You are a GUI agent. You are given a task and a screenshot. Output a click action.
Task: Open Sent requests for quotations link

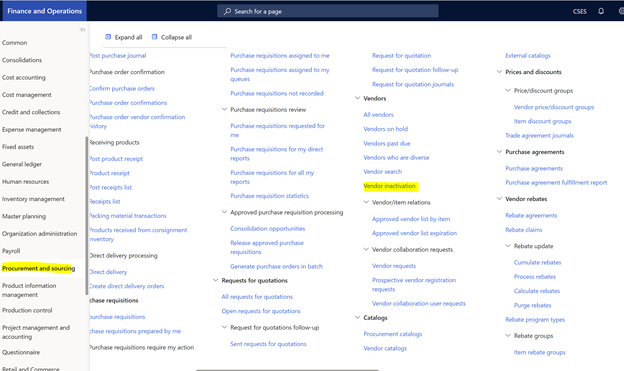coord(268,344)
